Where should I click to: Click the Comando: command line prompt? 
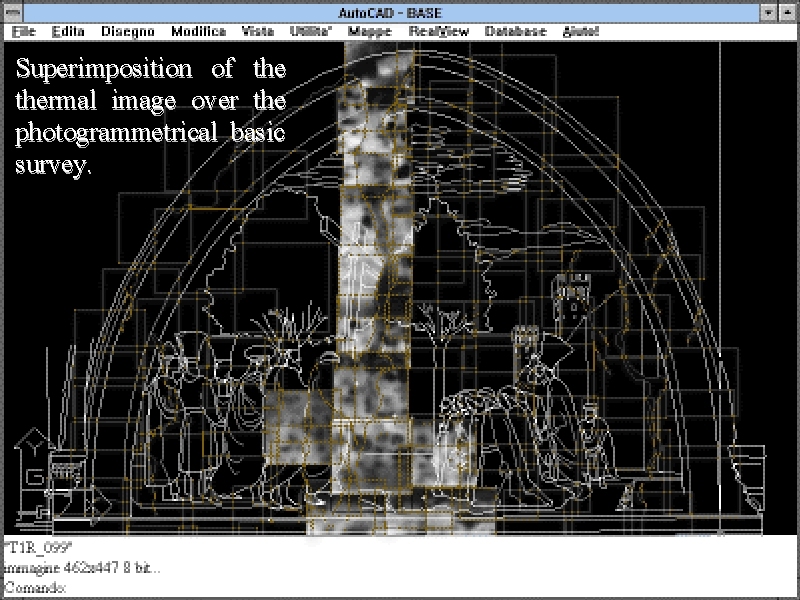point(35,588)
